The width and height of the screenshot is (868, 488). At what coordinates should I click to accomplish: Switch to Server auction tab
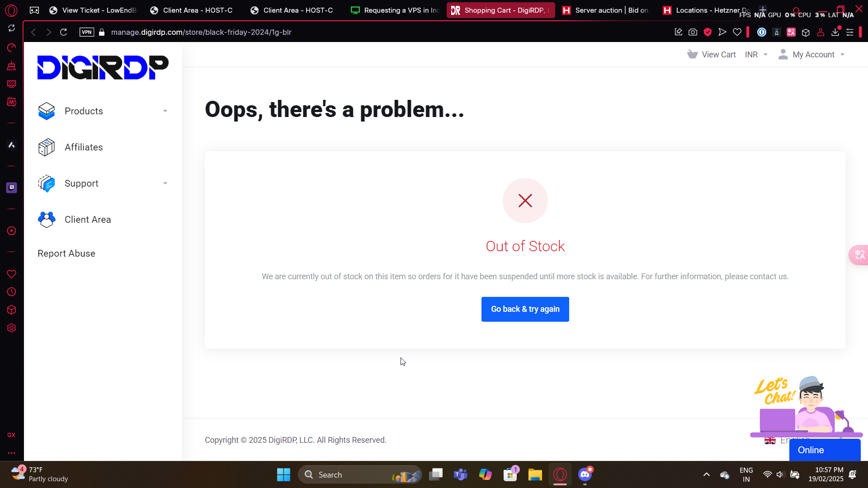coord(605,10)
